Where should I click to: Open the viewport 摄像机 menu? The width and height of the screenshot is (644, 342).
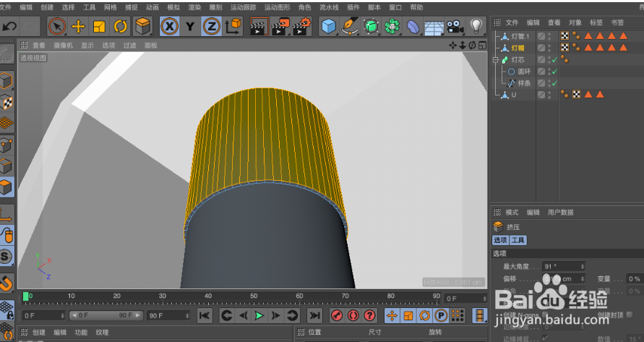point(64,46)
